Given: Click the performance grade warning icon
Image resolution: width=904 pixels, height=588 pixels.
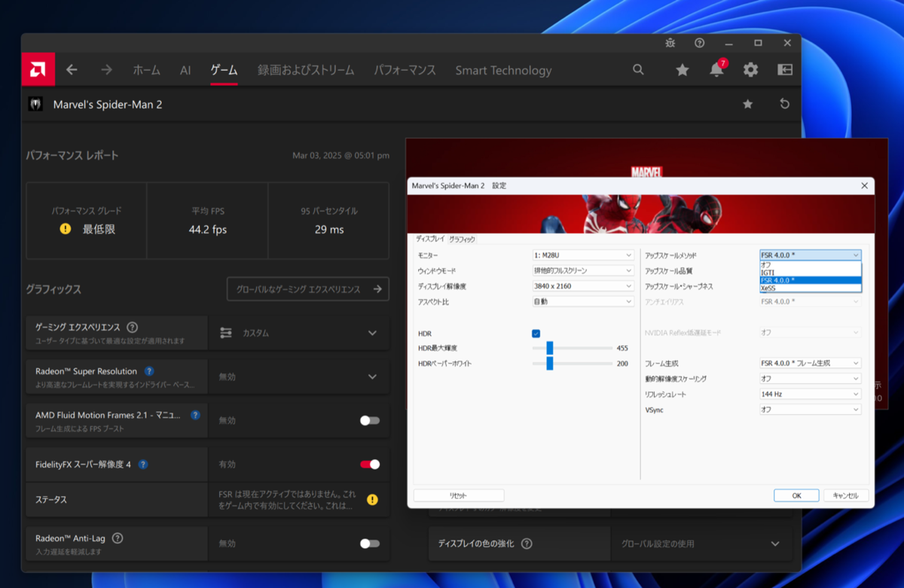Looking at the screenshot, I should (x=66, y=229).
